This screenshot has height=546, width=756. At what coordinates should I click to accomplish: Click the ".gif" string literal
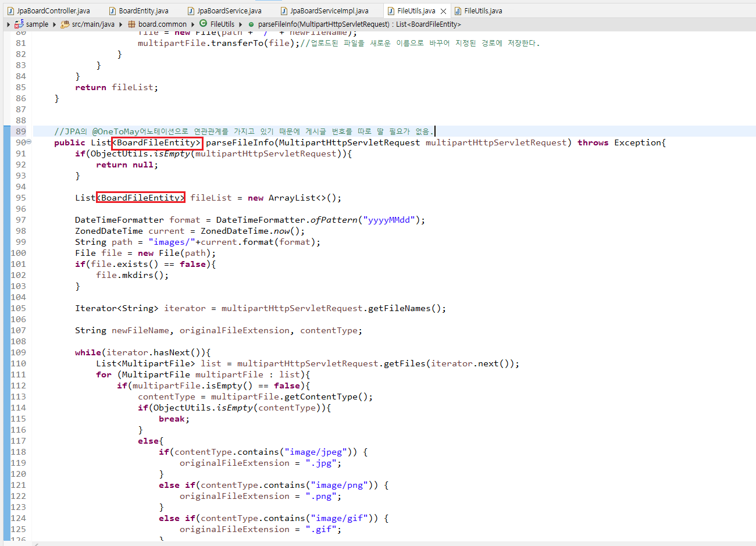point(321,529)
